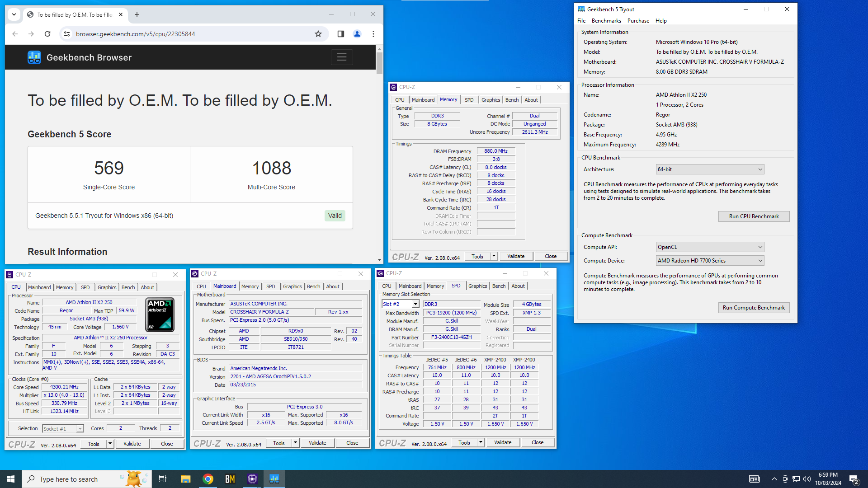
Task: Click Validate in Memory CPU-Z window
Action: click(x=516, y=256)
